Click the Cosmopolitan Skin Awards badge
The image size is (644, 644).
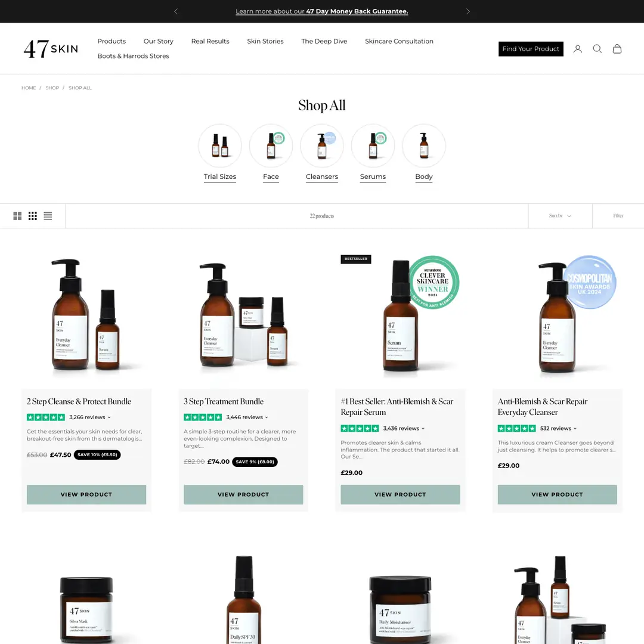pyautogui.click(x=589, y=282)
